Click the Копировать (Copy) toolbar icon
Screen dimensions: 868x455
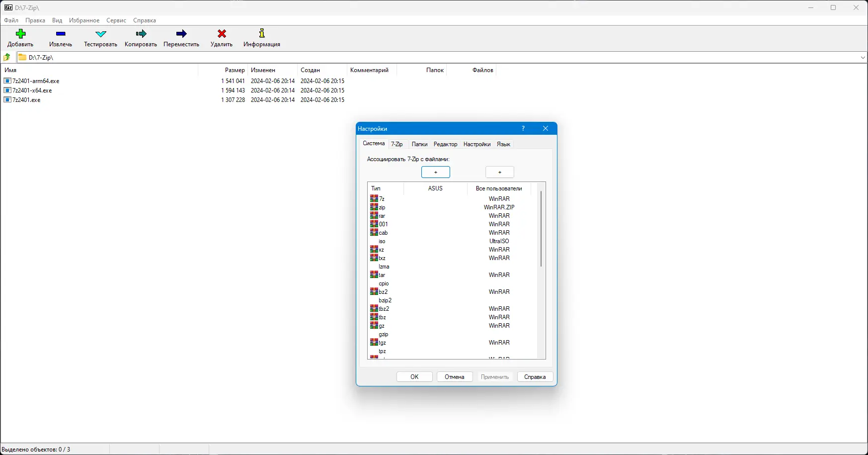[x=141, y=34]
